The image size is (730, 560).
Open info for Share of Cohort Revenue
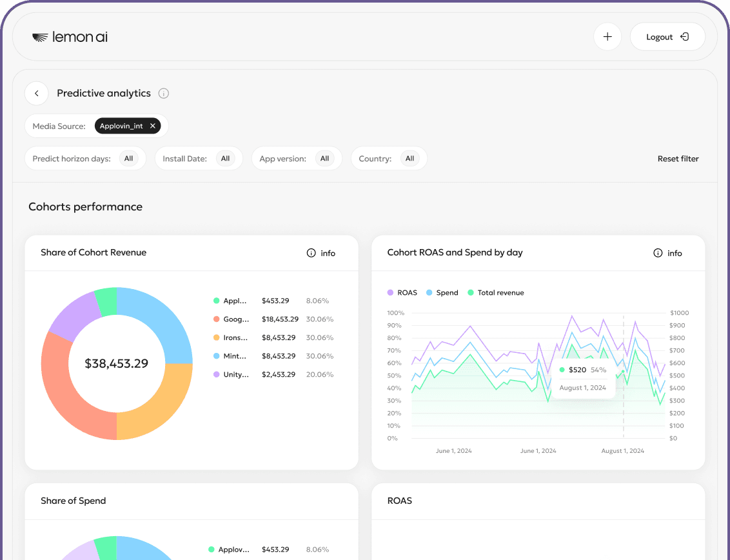pyautogui.click(x=321, y=254)
